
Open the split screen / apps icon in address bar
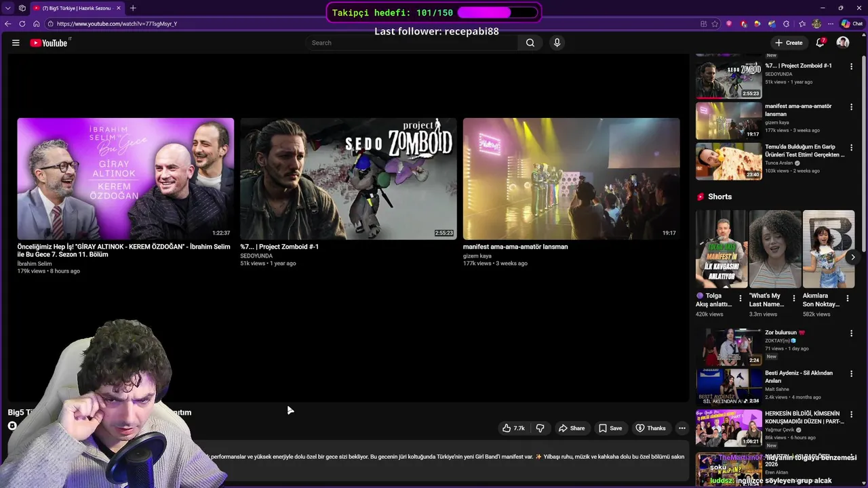click(x=704, y=24)
